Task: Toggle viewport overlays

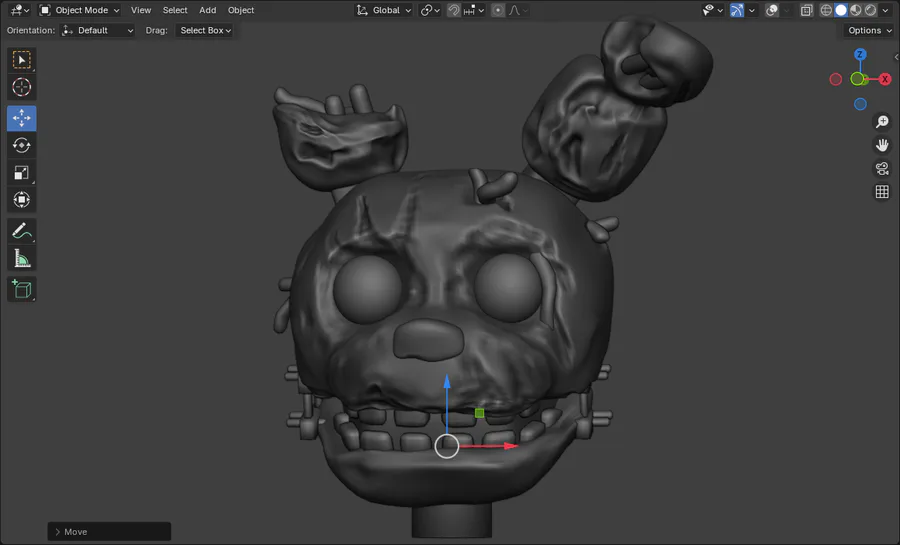Action: coord(772,10)
